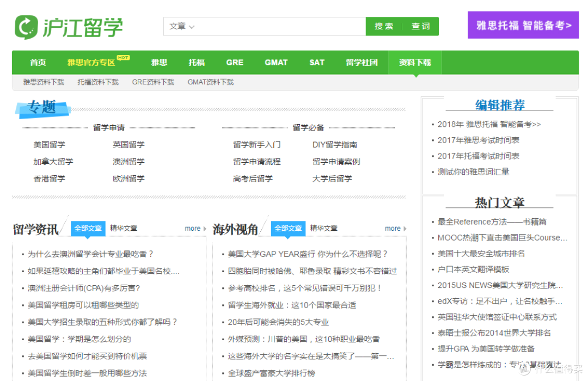588x381 pixels.
Task: Open 2018年 雅思托福 智能备考>> recommendation
Action: coord(489,124)
